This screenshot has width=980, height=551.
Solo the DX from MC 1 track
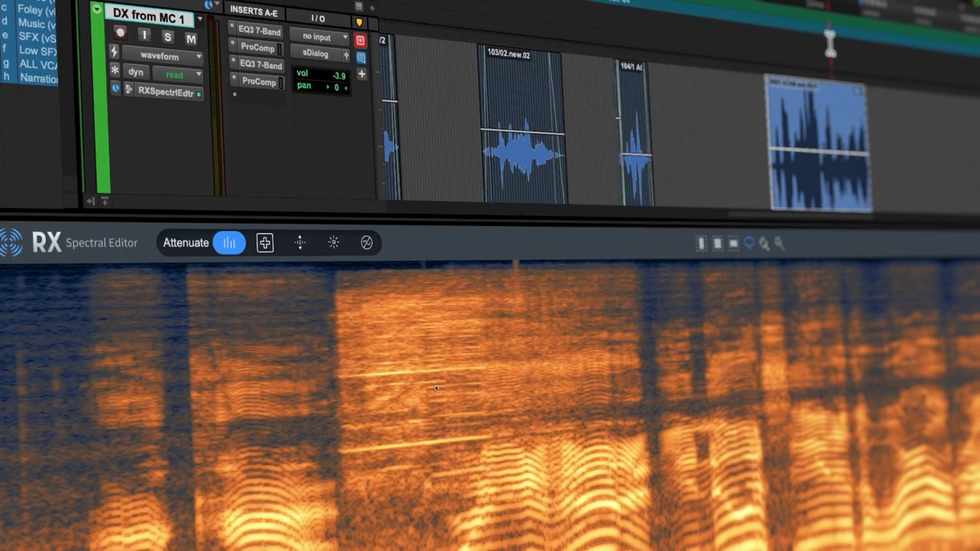coord(167,37)
